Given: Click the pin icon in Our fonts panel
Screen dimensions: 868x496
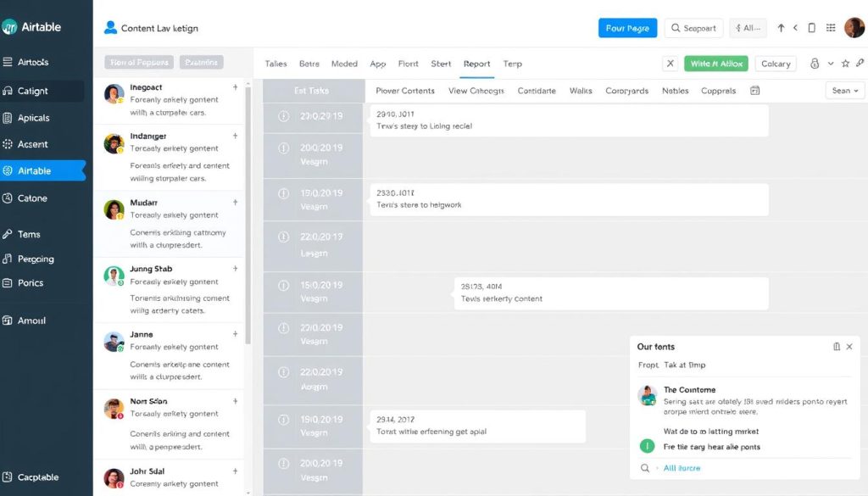Looking at the screenshot, I should [837, 347].
